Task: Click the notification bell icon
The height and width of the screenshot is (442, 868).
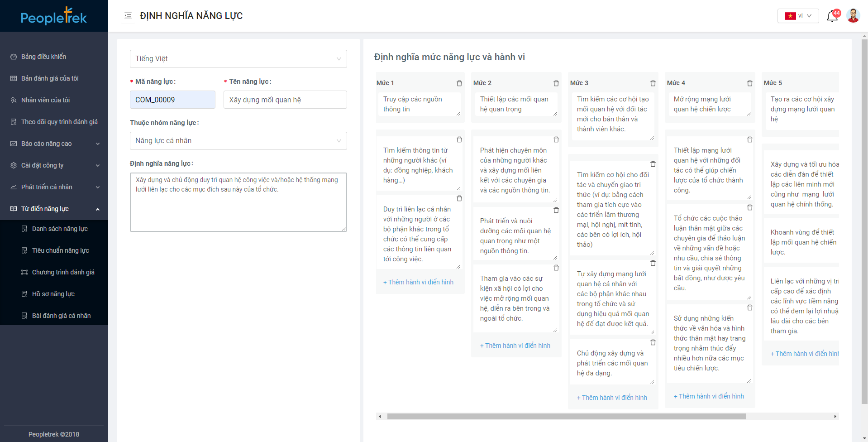Action: (832, 16)
